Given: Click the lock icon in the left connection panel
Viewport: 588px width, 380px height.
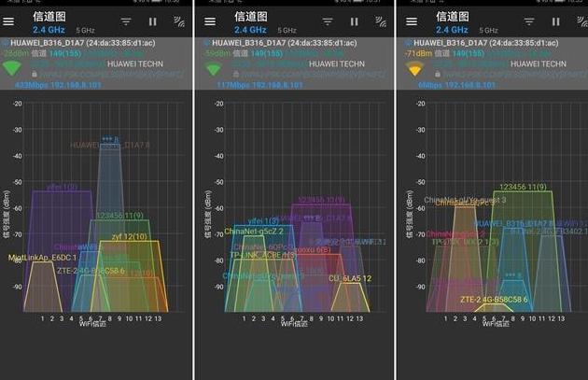Looking at the screenshot, I should pos(35,74).
